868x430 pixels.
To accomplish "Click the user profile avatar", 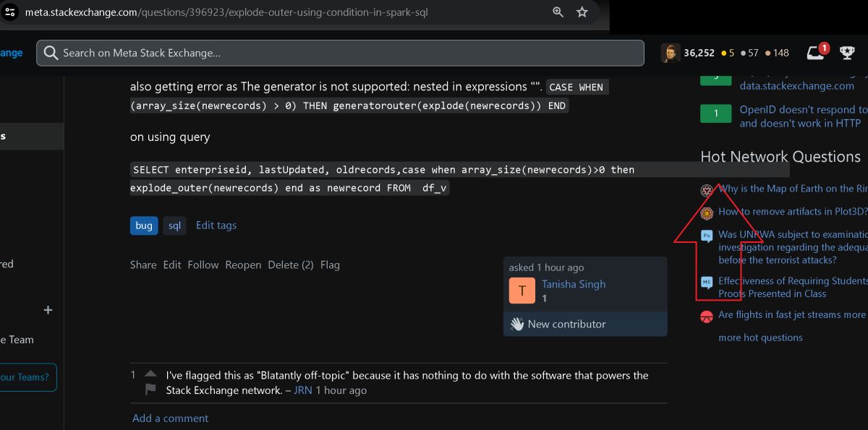I will click(x=671, y=53).
